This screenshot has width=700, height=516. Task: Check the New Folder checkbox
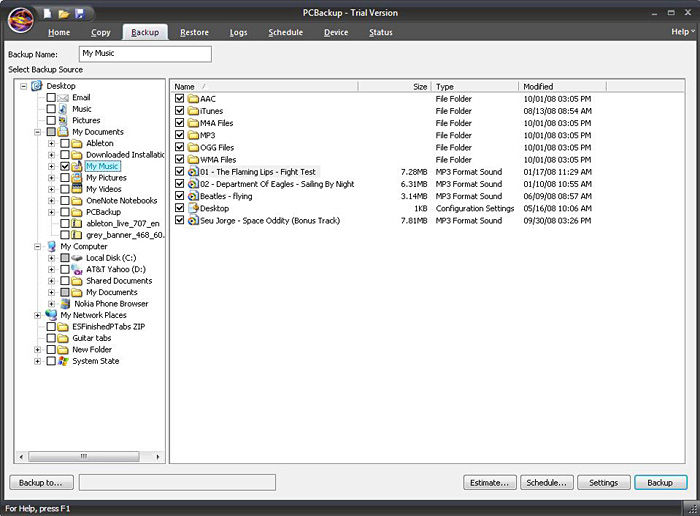click(51, 350)
